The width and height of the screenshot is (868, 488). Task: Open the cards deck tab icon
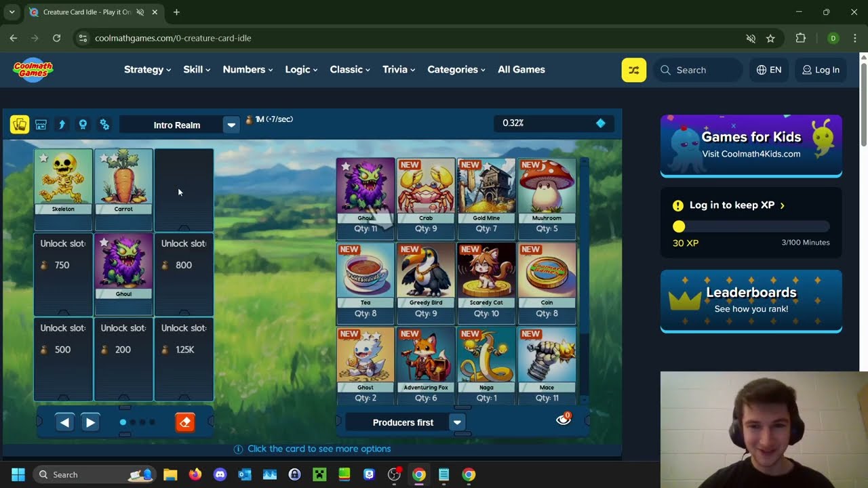(20, 125)
